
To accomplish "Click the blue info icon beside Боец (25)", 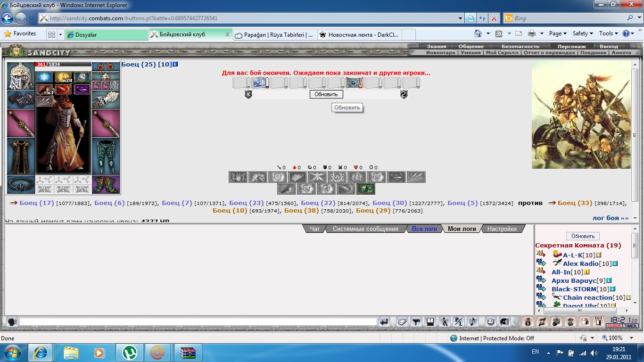I will click(175, 64).
